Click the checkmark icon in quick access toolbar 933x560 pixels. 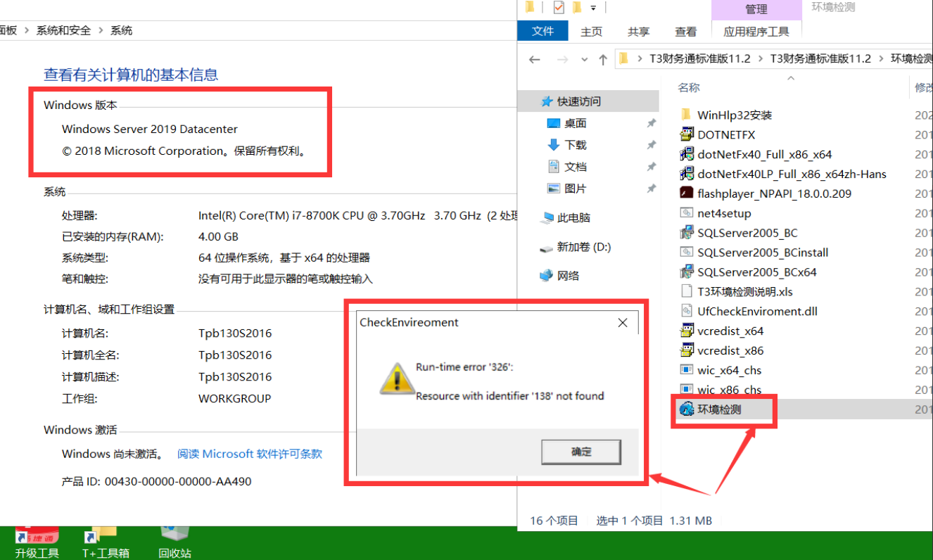pyautogui.click(x=559, y=8)
